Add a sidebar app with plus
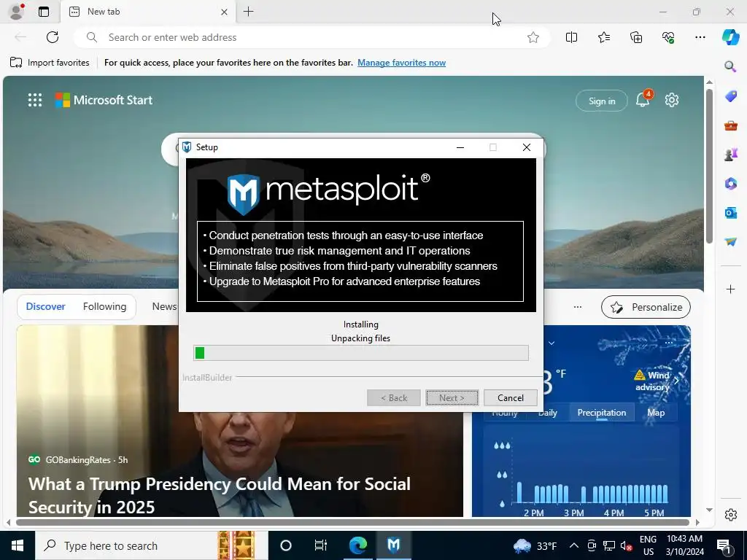Screen dimensions: 747x560 click(x=730, y=289)
